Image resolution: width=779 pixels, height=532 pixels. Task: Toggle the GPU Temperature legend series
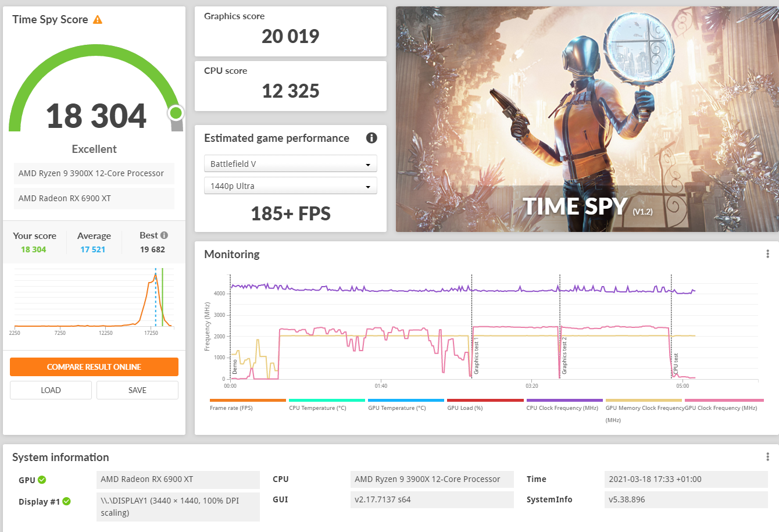[x=406, y=404]
